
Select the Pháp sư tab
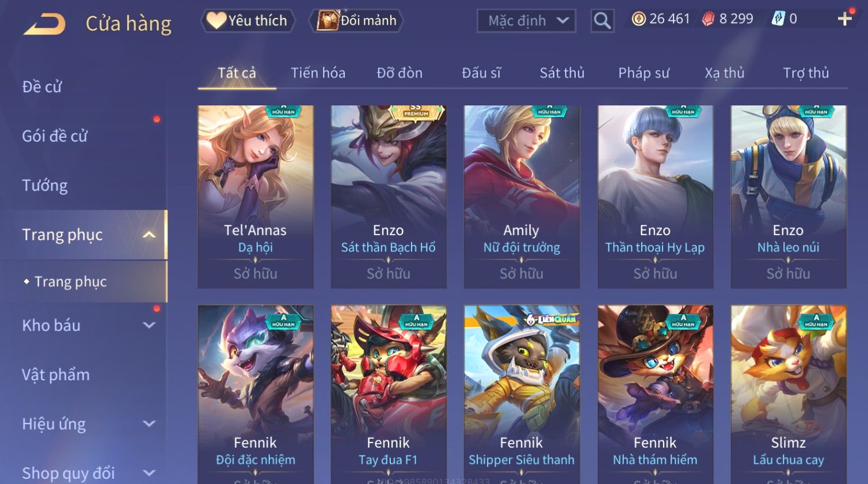644,73
